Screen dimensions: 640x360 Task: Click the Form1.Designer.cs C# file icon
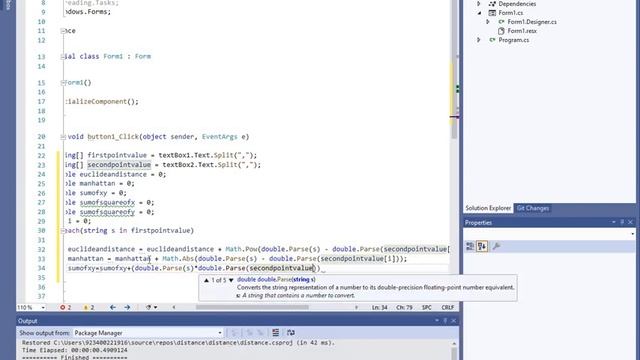501,22
